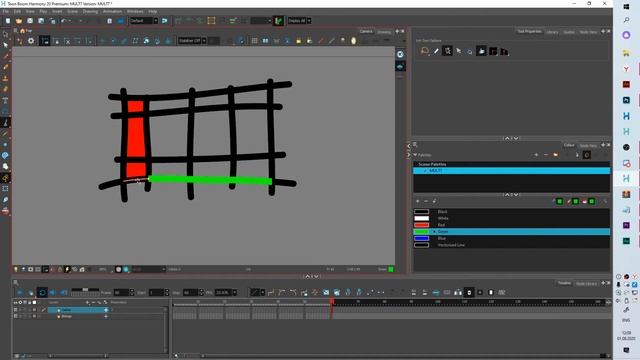Open the Windows search icon
The width and height of the screenshot is (640, 360).
(627, 20)
